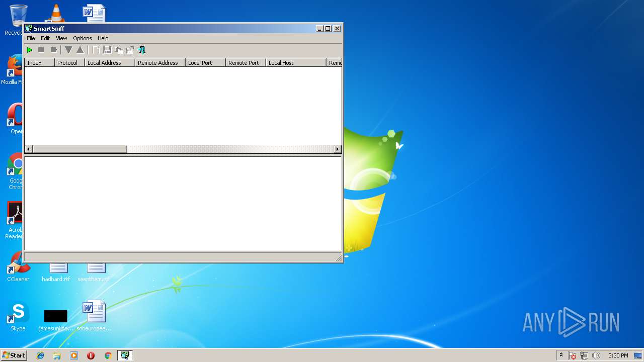
Task: Click the New/blank page toolbar icon
Action: [x=96, y=50]
